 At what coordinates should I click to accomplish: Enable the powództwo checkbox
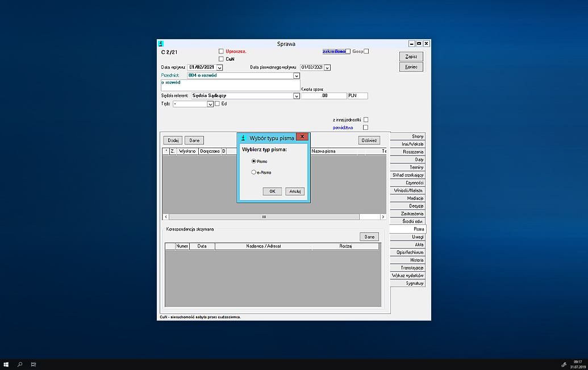click(366, 127)
